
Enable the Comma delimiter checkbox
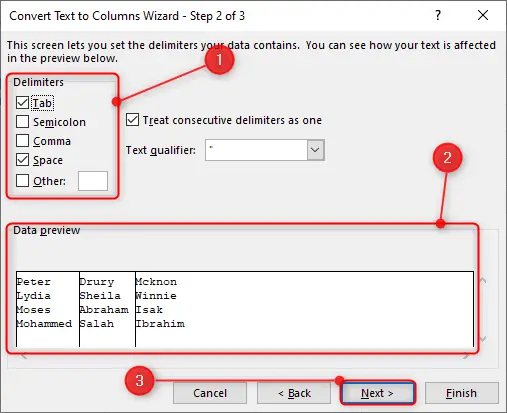pos(22,141)
